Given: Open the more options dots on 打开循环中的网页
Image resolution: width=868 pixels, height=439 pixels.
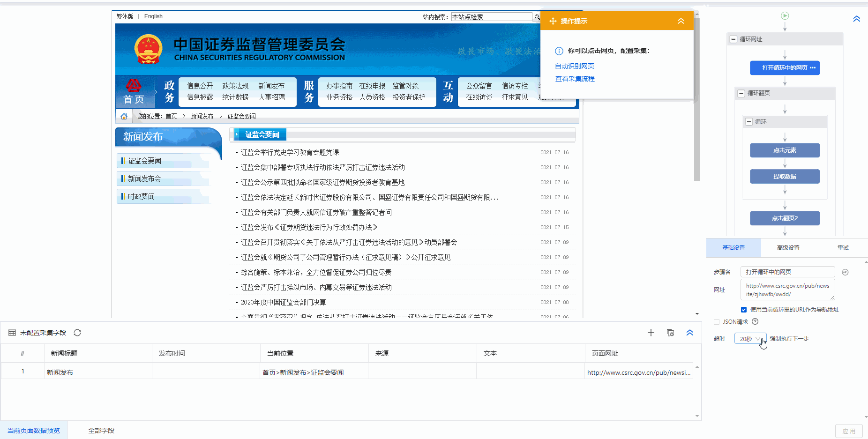Looking at the screenshot, I should coord(813,68).
